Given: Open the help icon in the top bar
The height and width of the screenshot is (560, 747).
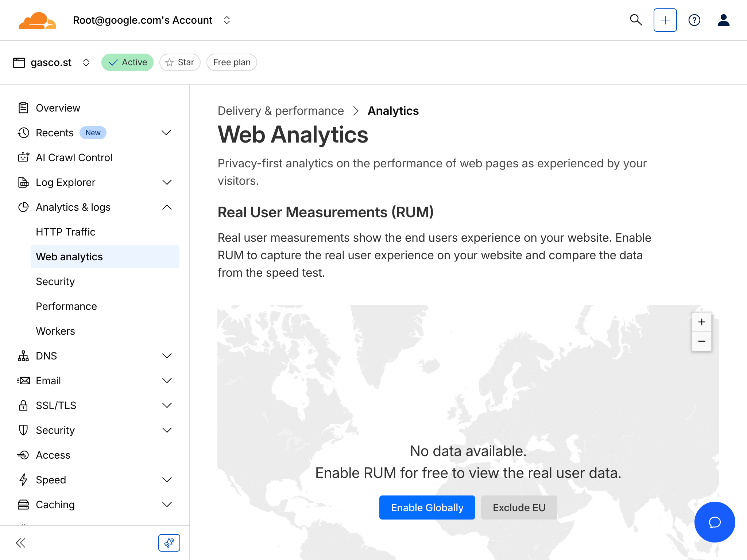Looking at the screenshot, I should [x=694, y=20].
